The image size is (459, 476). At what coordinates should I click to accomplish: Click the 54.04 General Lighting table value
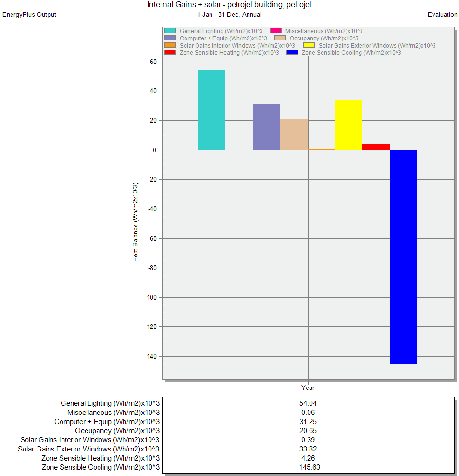[x=308, y=403]
